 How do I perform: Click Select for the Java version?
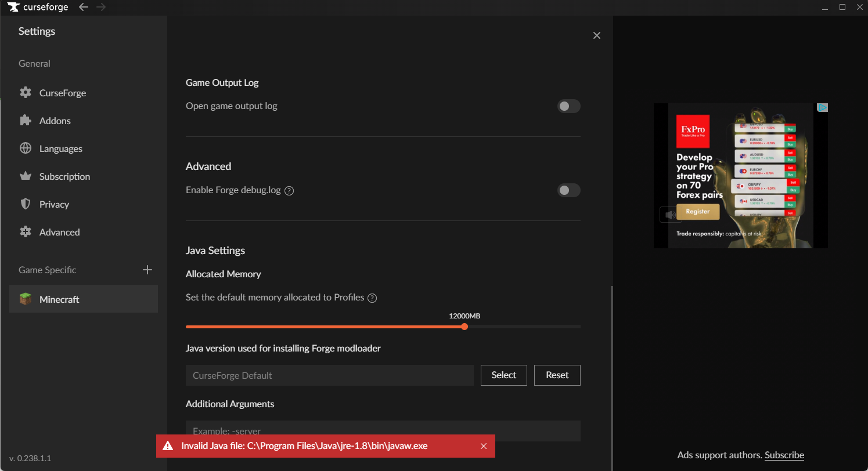point(504,375)
